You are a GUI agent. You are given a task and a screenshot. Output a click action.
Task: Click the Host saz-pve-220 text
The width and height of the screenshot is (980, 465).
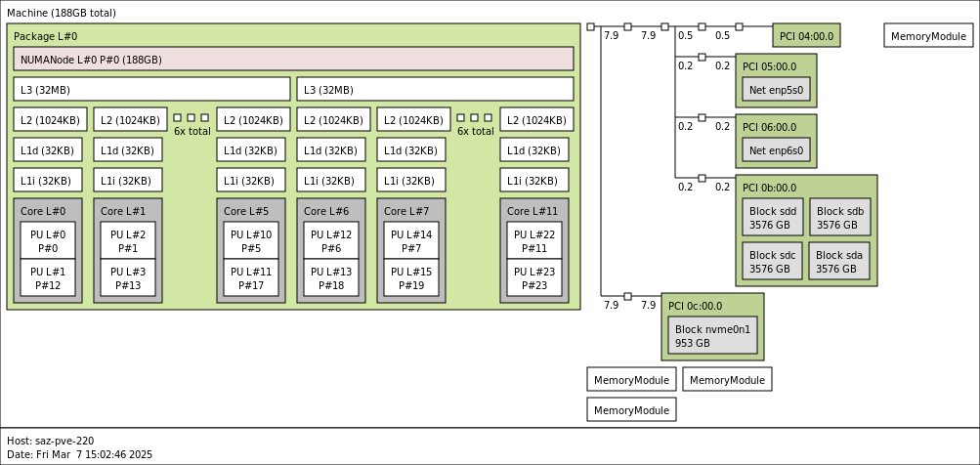tap(51, 441)
